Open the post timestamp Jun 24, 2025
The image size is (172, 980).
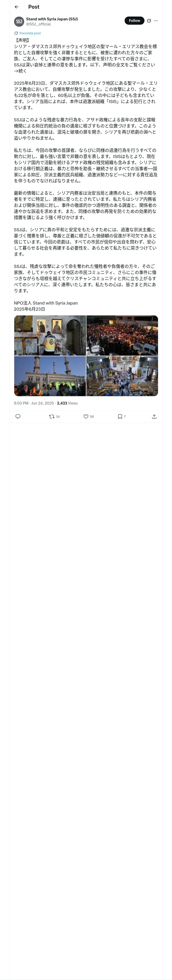(x=34, y=403)
